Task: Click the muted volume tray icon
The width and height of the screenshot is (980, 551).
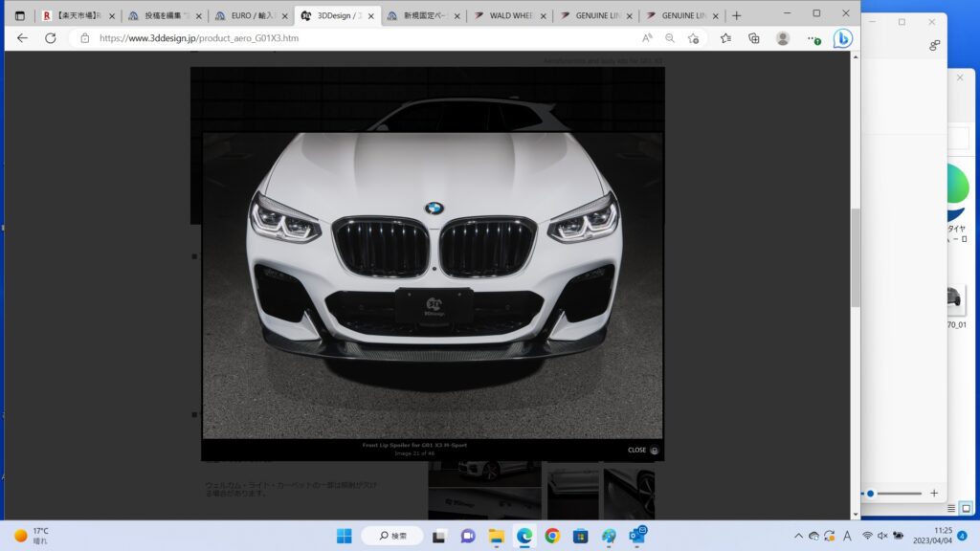Action: click(x=882, y=536)
